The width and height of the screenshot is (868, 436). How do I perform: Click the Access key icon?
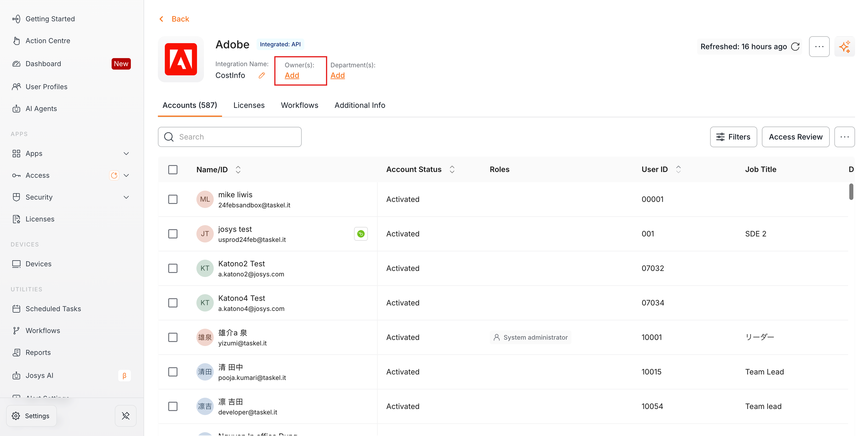16,175
